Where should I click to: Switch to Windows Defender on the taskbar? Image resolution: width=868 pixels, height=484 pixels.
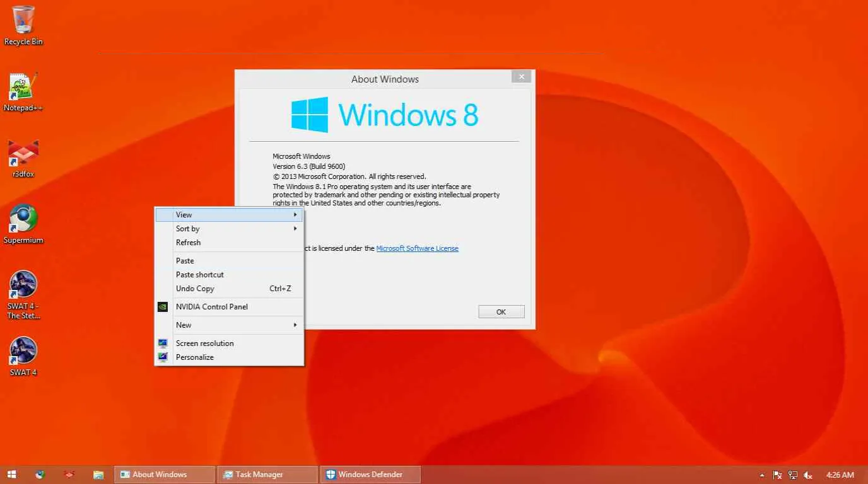(x=370, y=475)
